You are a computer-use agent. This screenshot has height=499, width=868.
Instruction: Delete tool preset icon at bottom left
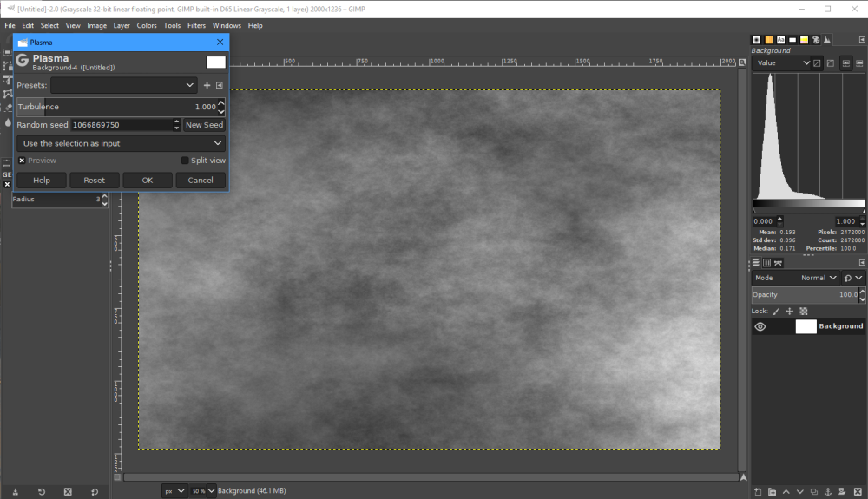click(68, 492)
